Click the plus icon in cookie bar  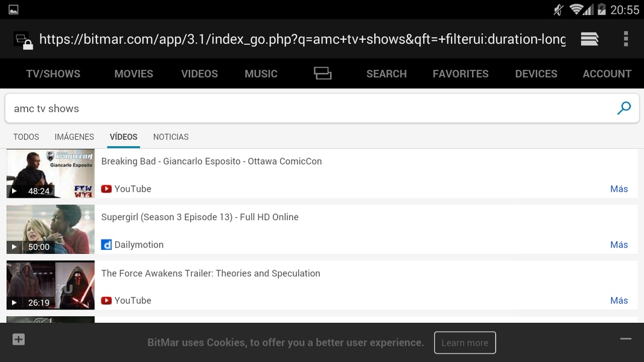[x=19, y=340]
